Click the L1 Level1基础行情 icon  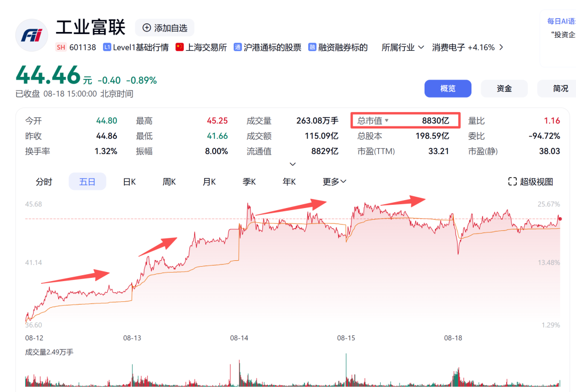[x=107, y=47]
